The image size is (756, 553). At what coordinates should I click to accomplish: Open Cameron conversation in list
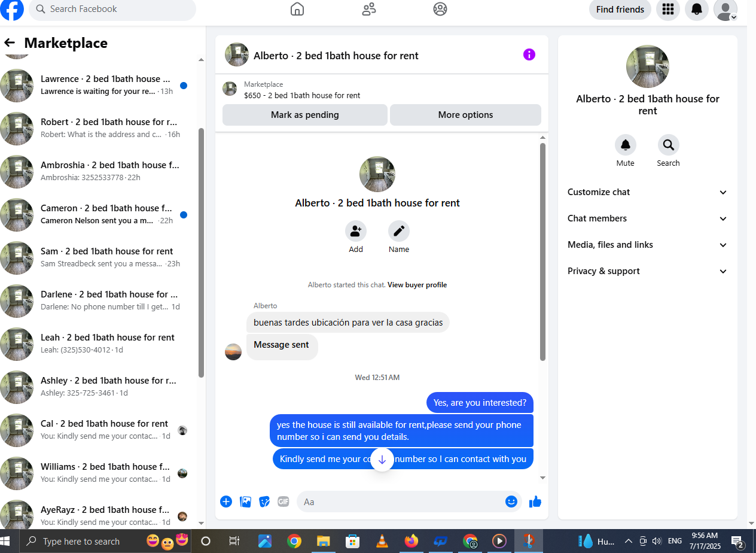(99, 214)
